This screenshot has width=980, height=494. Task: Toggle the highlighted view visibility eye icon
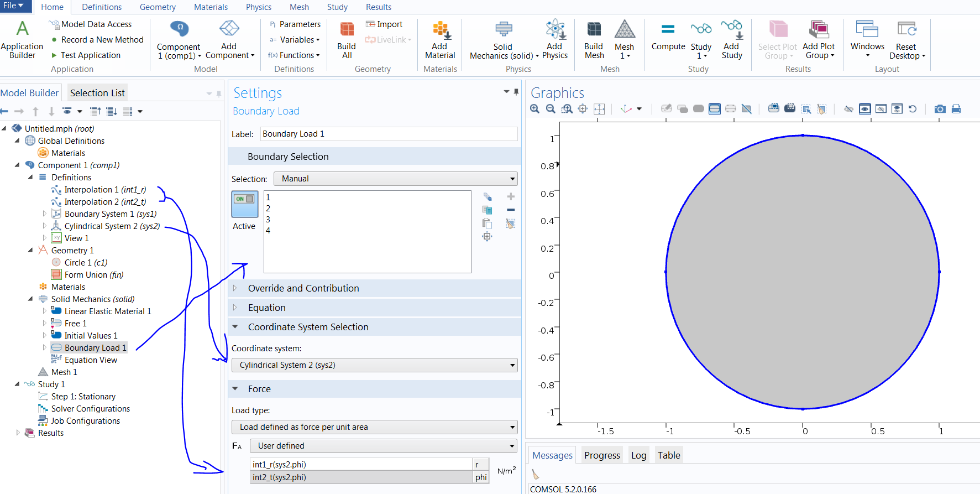865,109
